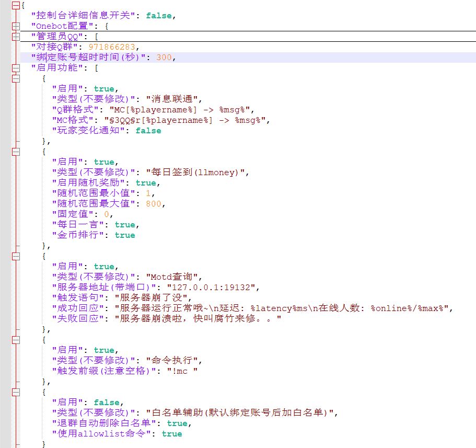The width and height of the screenshot is (476, 448).
Task: Click the "启用随机奖励" key
Action: pyautogui.click(x=88, y=183)
